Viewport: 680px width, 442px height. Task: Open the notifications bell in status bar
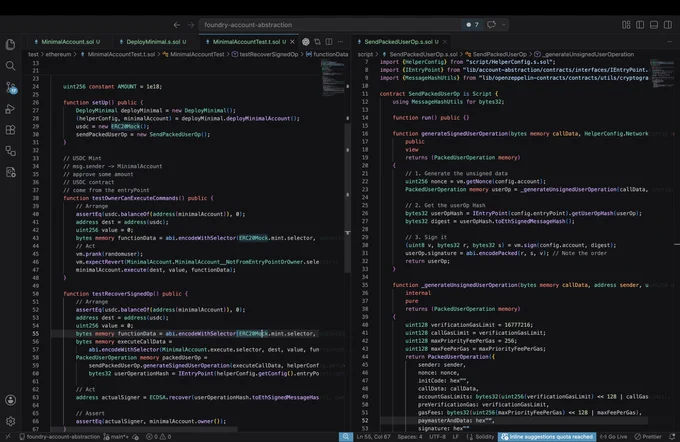[673, 437]
